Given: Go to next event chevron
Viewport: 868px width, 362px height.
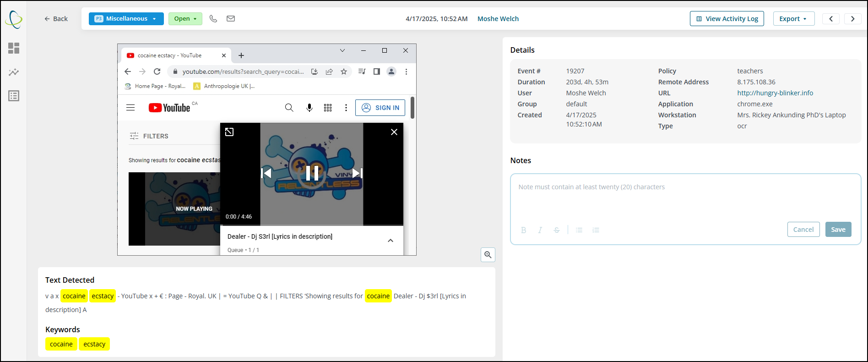Looking at the screenshot, I should (x=853, y=19).
